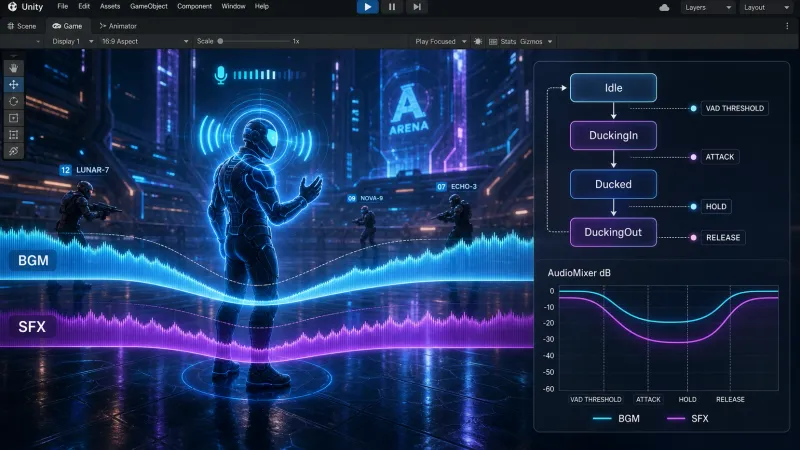Pause the game with the pause button
The height and width of the screenshot is (450, 800).
(x=392, y=7)
